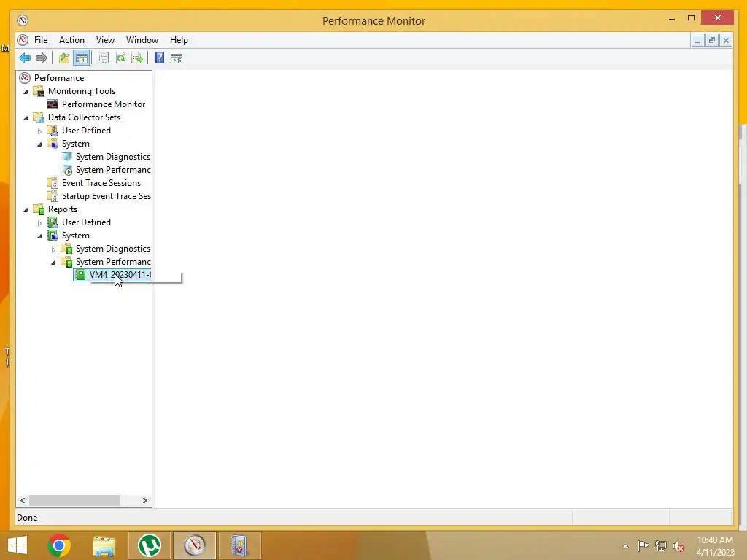Expand System Diagnostics reports arrow
This screenshot has height=560, width=747.
53,249
